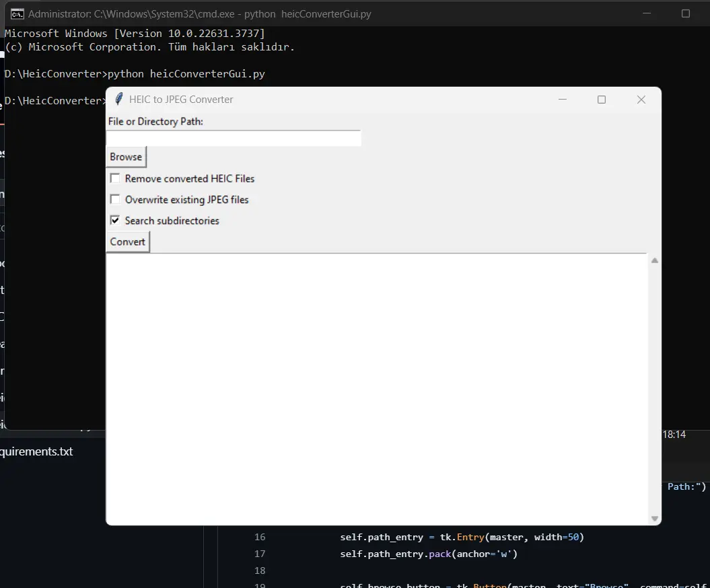Minimize the cmd.exe terminal window

647,13
